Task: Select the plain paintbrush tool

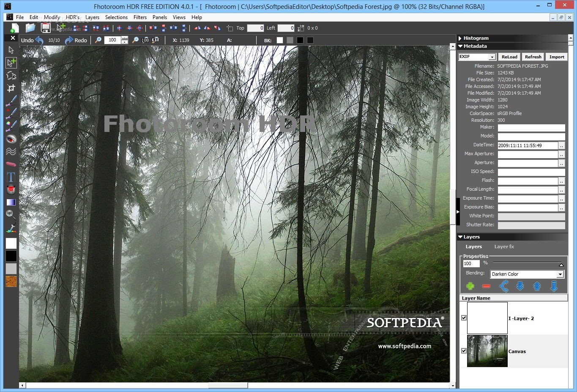Action: [11, 101]
